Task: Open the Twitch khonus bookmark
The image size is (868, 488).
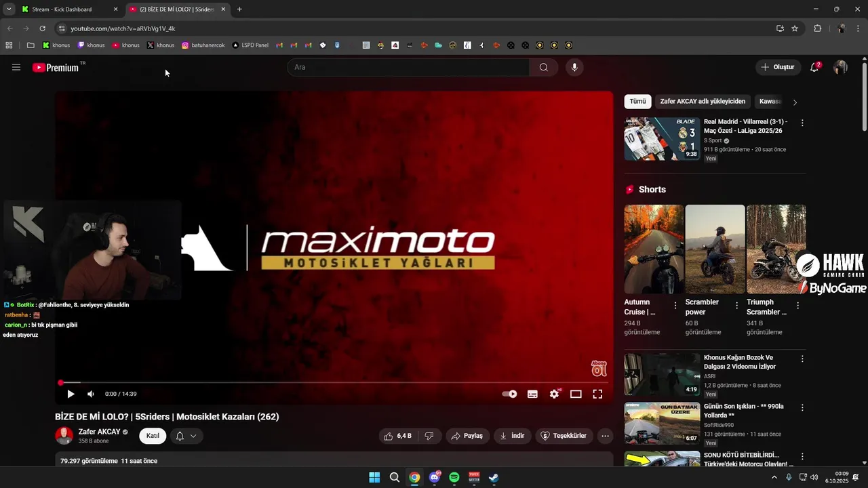Action: [92, 45]
